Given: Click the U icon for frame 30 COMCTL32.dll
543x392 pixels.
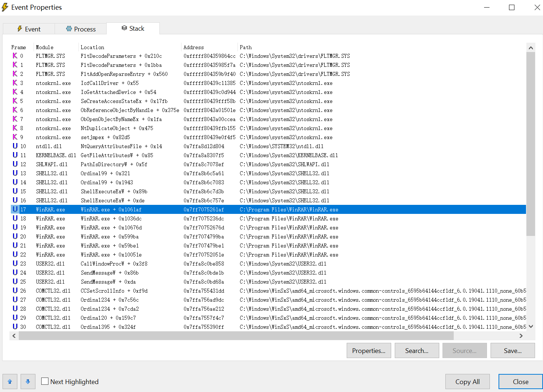Looking at the screenshot, I should pyautogui.click(x=15, y=327).
